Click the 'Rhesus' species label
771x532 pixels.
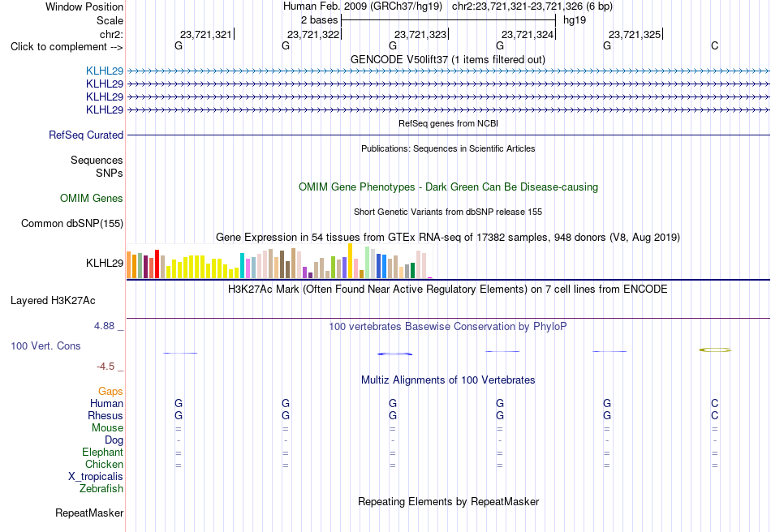click(106, 415)
